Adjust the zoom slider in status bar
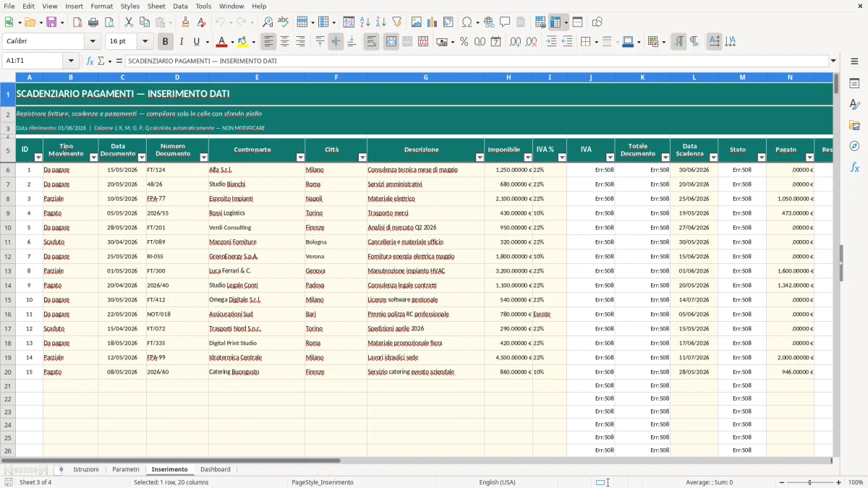The height and width of the screenshot is (488, 868). coord(810,482)
